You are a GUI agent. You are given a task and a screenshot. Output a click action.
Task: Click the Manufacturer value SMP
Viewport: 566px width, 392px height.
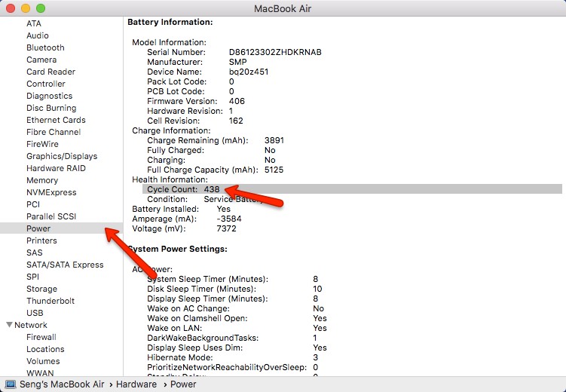[237, 62]
